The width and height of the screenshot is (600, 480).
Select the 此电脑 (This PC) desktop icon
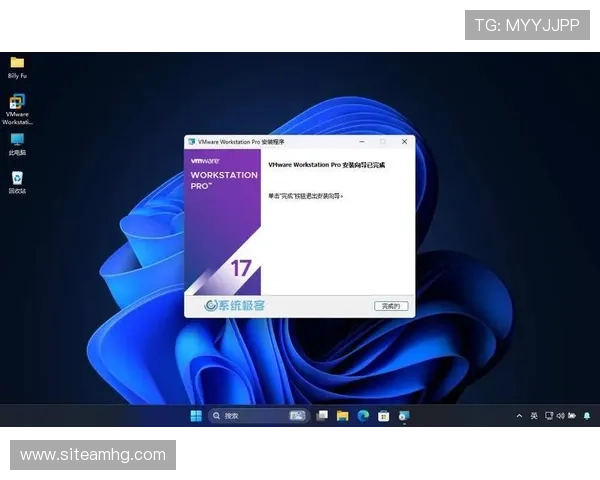tap(17, 143)
